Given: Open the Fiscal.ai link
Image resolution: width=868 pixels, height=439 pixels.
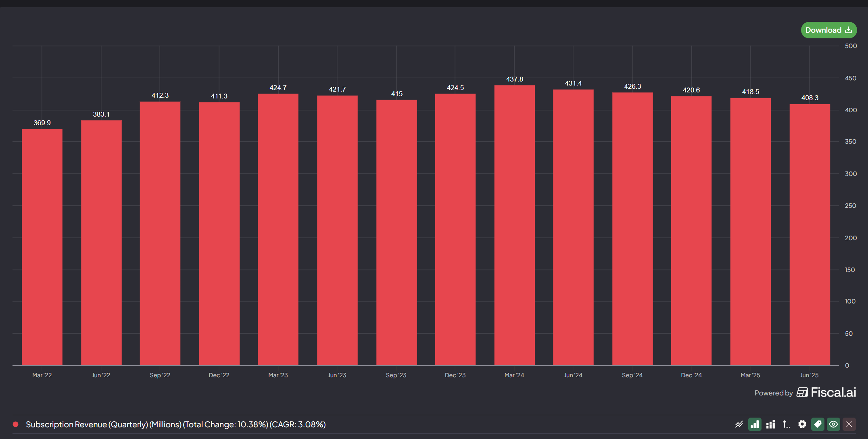Looking at the screenshot, I should coord(833,393).
